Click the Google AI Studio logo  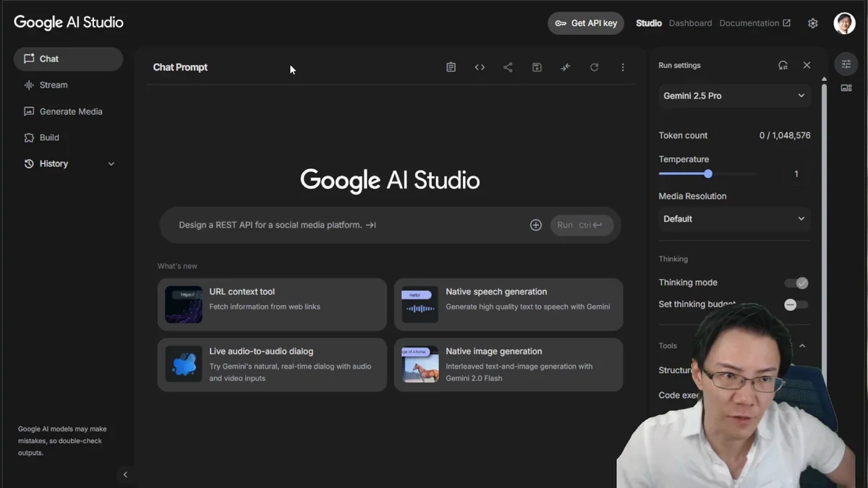[69, 22]
